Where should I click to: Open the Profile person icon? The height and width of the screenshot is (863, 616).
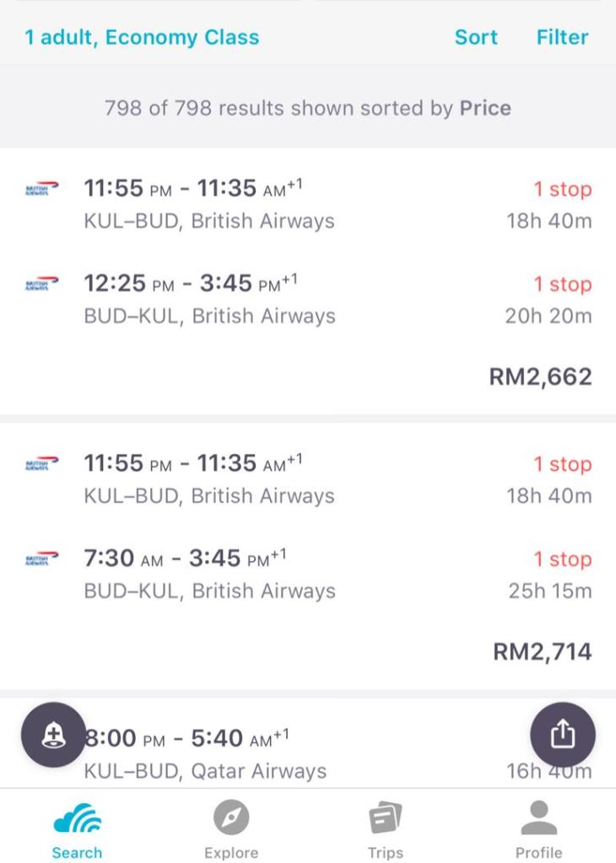coord(538,817)
